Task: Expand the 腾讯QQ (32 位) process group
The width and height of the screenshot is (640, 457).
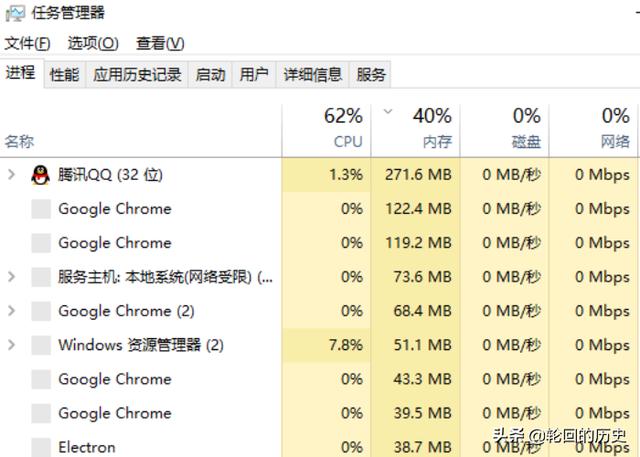Action: [x=12, y=175]
